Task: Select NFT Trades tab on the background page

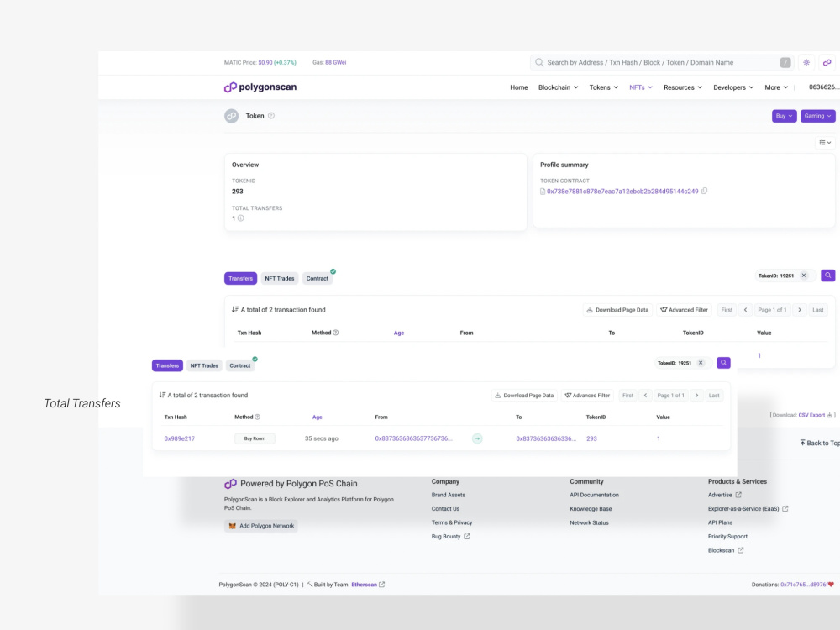Action: (280, 278)
